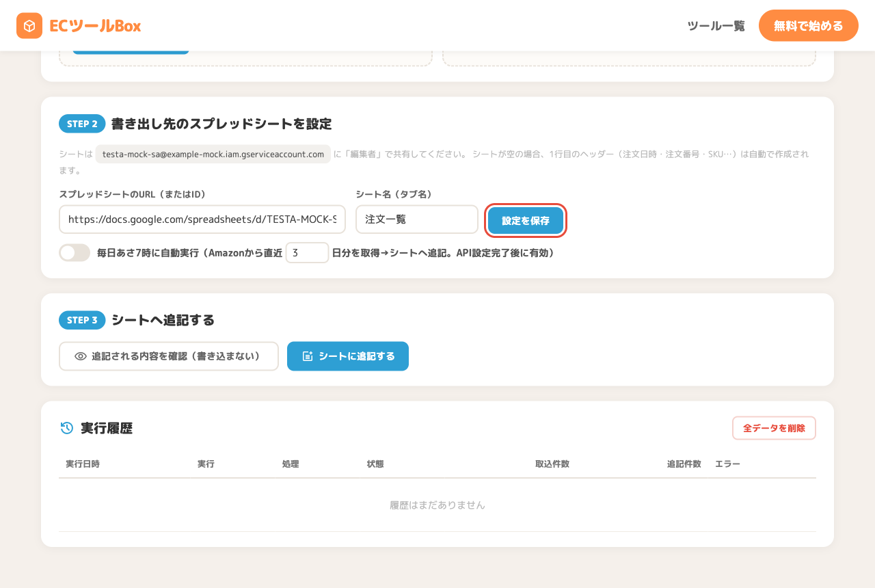This screenshot has width=875, height=588.
Task: Click the エラー column header
Action: pyautogui.click(x=727, y=464)
